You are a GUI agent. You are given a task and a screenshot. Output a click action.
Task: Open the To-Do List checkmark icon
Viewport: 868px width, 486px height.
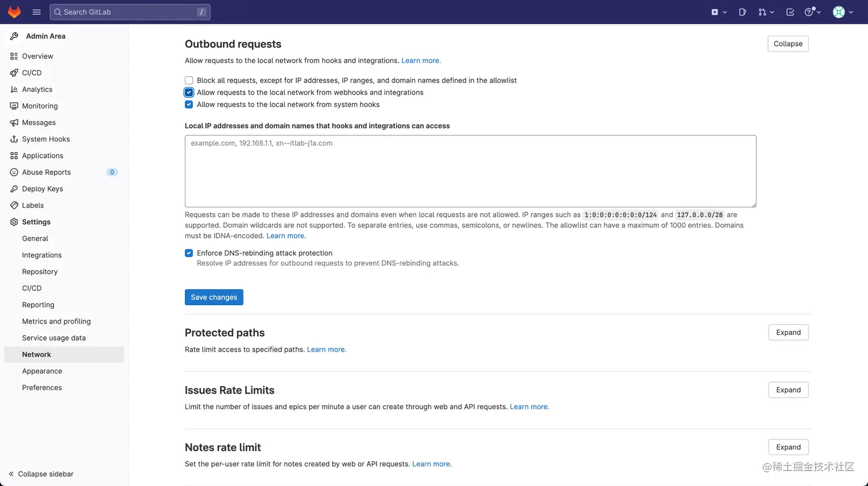coord(790,12)
